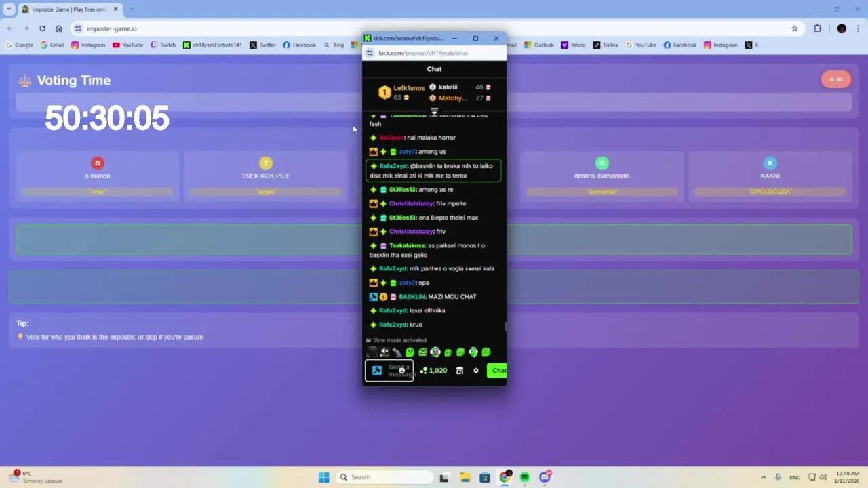Open chat settings gear in Kick popout
Image resolution: width=868 pixels, height=488 pixels.
point(475,371)
